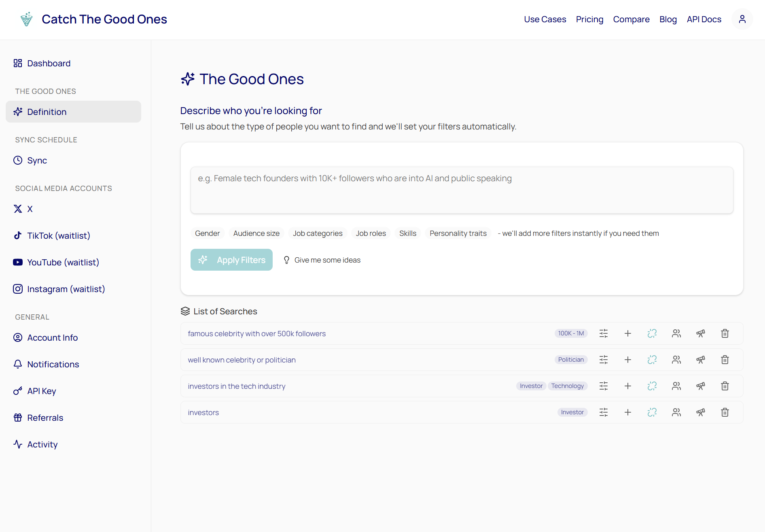Open Use Cases in top navigation
Screen dimensions: 765x532
click(545, 19)
